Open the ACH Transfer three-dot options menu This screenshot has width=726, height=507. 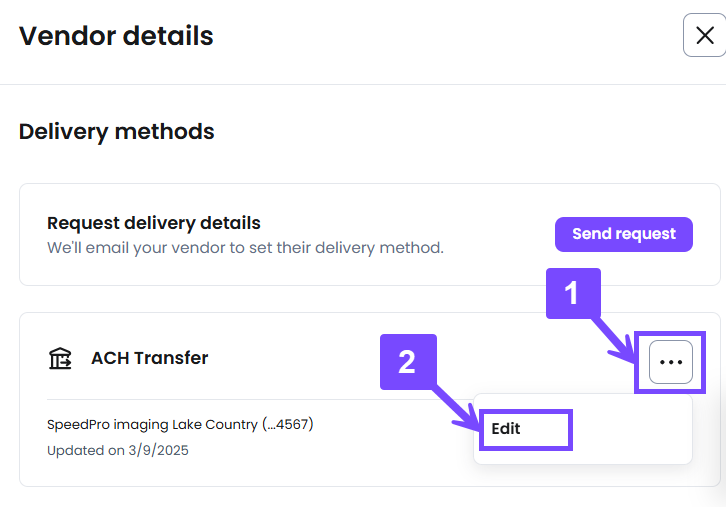coord(670,362)
